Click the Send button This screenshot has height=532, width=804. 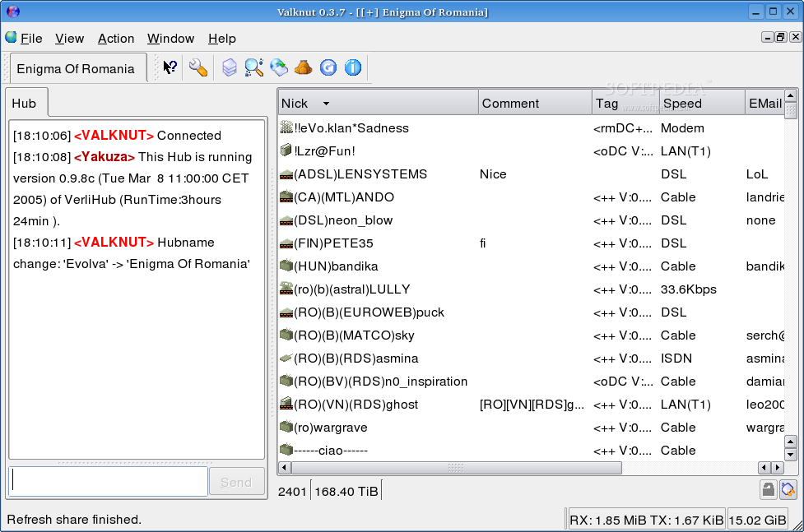pyautogui.click(x=236, y=482)
